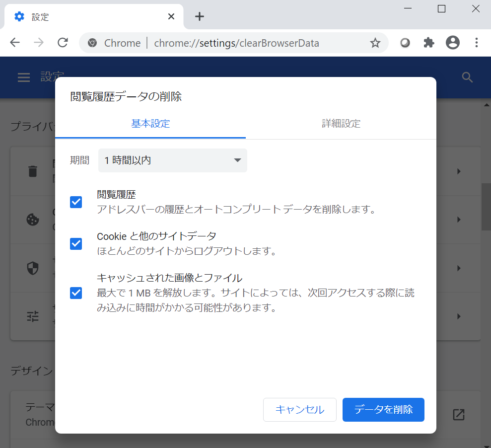Image resolution: width=491 pixels, height=448 pixels.
Task: Click the データを削除 button
Action: click(x=383, y=410)
